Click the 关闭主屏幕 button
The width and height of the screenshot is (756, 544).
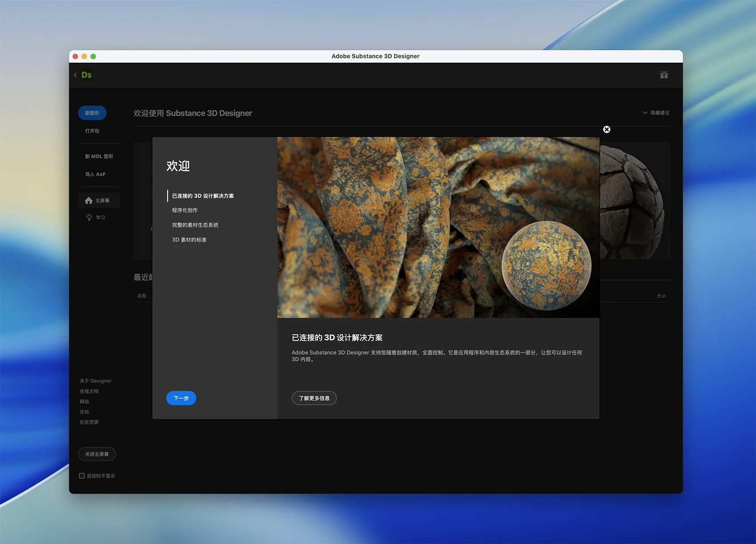[x=97, y=454]
